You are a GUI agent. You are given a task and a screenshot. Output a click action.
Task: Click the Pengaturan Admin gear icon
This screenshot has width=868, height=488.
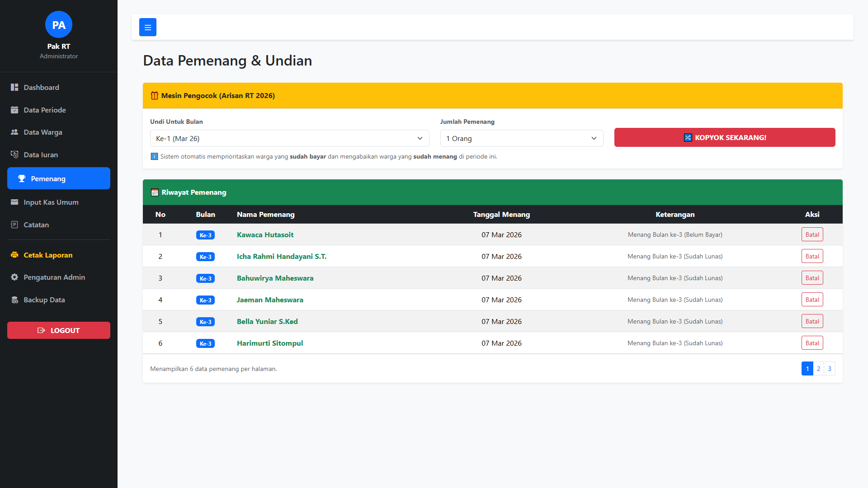(14, 277)
